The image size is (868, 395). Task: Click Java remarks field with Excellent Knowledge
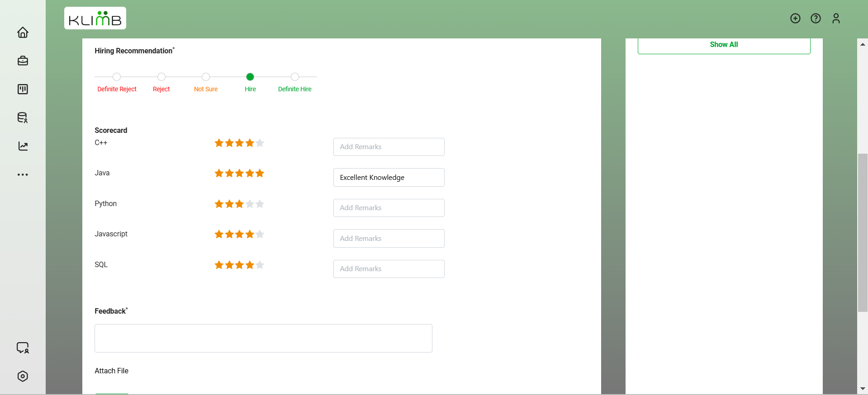(389, 177)
